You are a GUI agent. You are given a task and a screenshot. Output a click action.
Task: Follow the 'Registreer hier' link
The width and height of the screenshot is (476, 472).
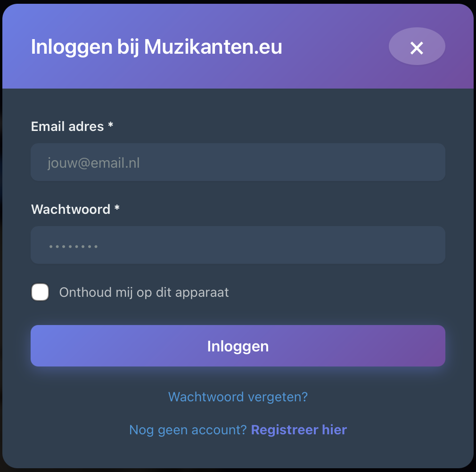pyautogui.click(x=299, y=430)
